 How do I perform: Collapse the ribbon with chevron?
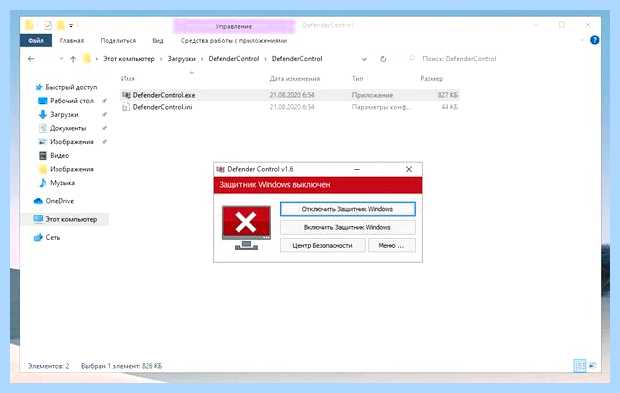click(582, 40)
